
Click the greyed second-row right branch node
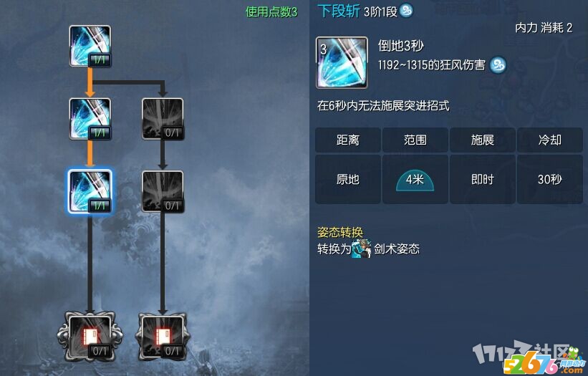click(163, 119)
